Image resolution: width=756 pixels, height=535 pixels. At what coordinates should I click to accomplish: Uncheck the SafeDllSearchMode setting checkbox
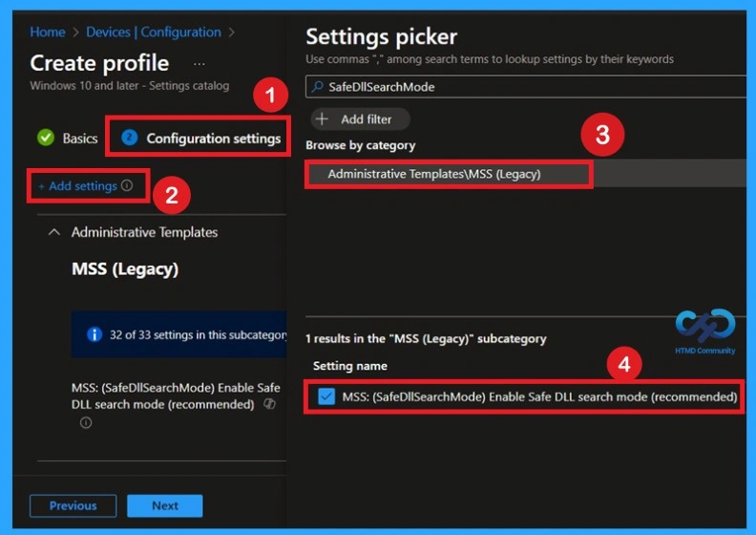326,396
